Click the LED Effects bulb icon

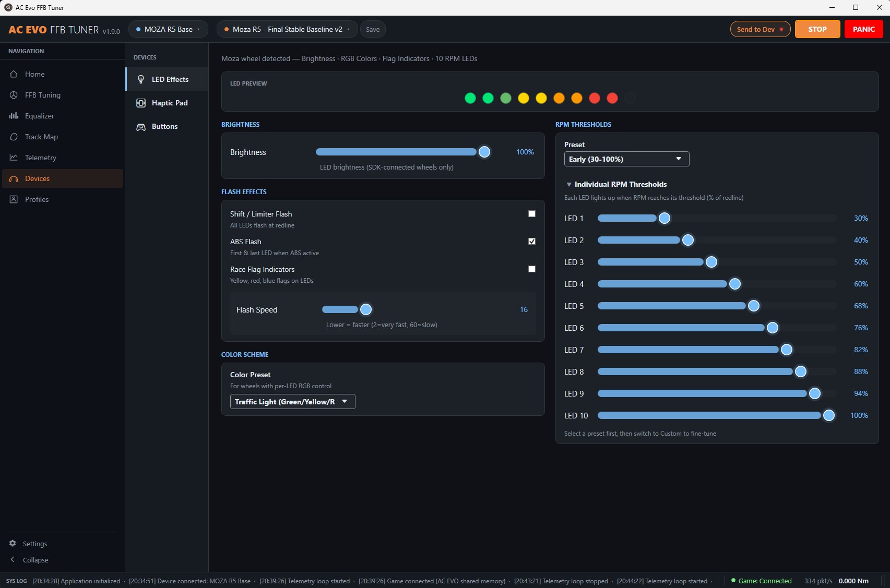tap(141, 79)
